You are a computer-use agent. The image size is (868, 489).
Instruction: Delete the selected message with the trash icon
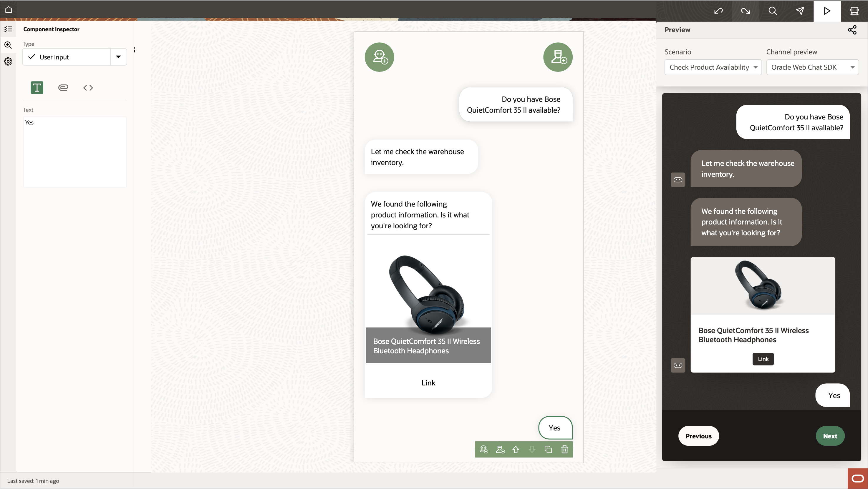tap(565, 449)
